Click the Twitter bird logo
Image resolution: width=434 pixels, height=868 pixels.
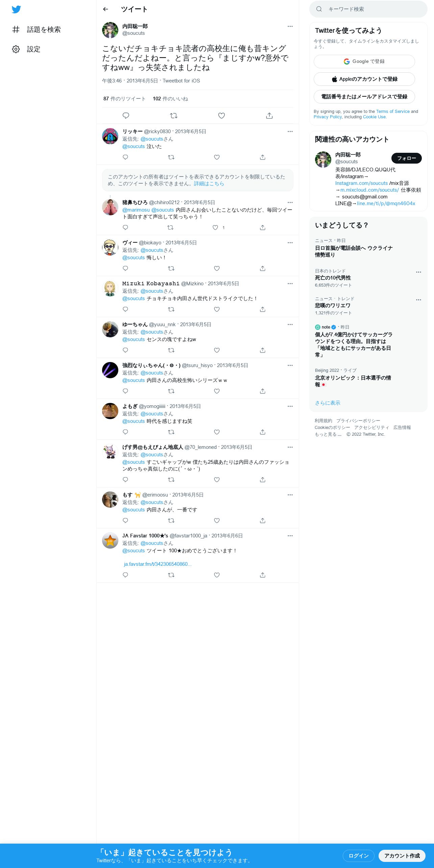[16, 9]
